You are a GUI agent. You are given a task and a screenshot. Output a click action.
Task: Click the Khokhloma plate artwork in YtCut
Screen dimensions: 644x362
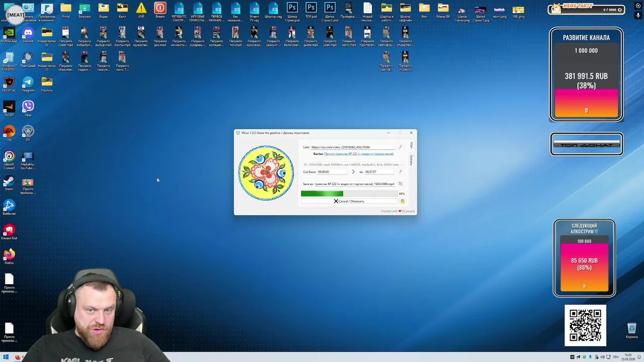[x=266, y=173]
